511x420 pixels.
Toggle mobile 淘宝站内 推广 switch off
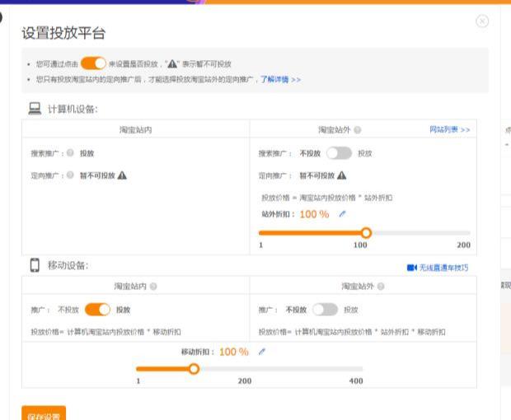click(97, 310)
